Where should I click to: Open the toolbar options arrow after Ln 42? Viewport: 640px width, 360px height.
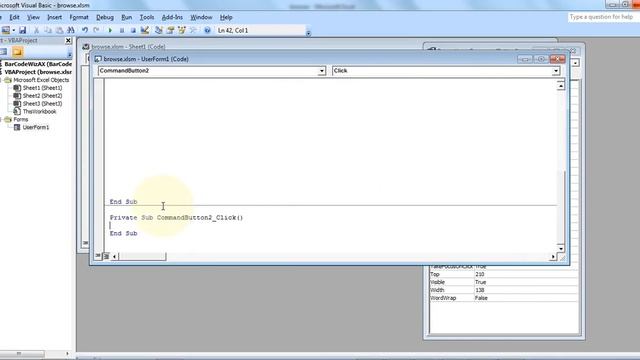click(309, 33)
